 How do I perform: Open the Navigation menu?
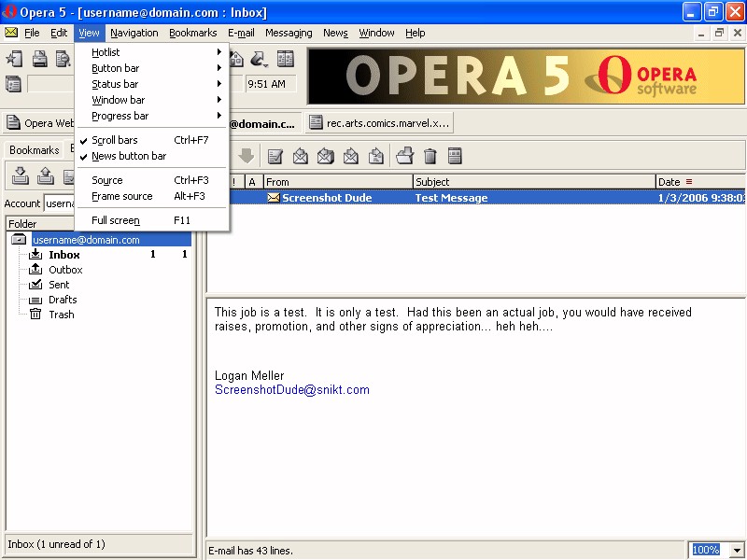[x=134, y=33]
